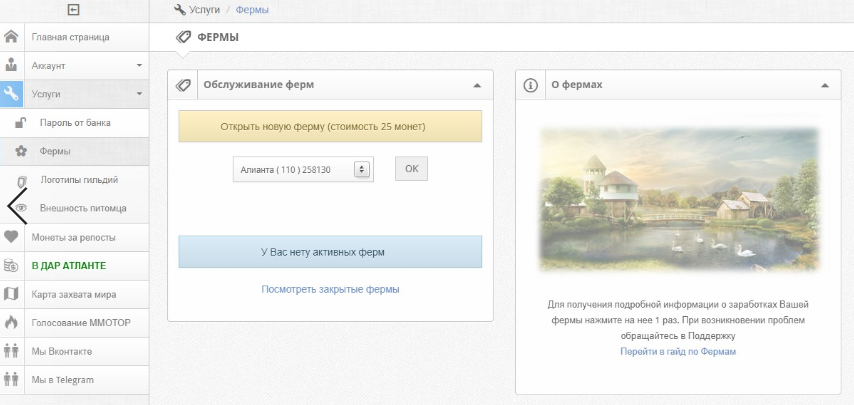Click the user icon beside Аккаунт
This screenshot has height=405, width=854.
tap(11, 65)
